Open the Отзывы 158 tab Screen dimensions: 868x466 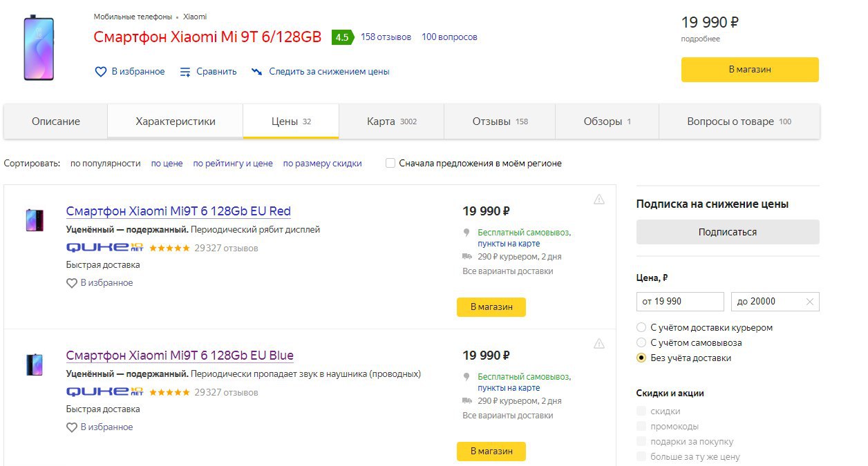500,122
